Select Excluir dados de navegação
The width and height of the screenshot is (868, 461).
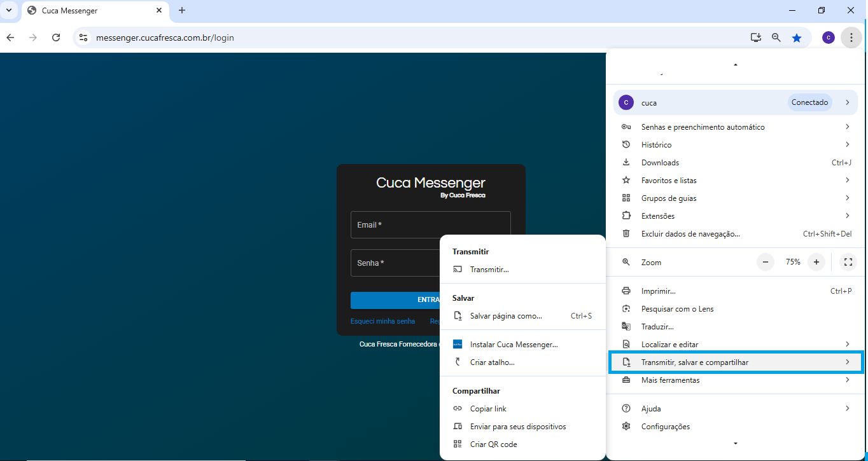click(736, 234)
